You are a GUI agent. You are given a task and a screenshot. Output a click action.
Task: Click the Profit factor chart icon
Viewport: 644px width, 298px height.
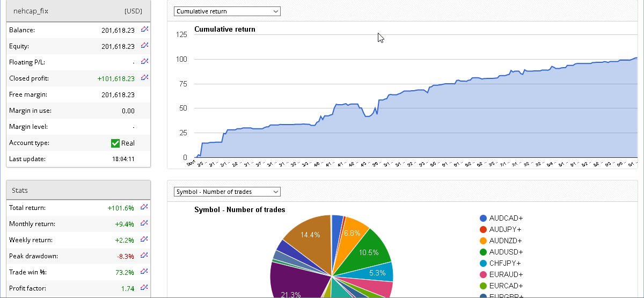click(144, 288)
